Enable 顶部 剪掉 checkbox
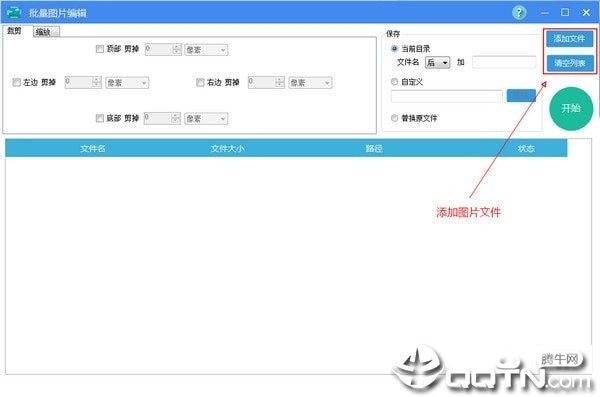Image resolution: width=600 pixels, height=397 pixels. coord(99,49)
